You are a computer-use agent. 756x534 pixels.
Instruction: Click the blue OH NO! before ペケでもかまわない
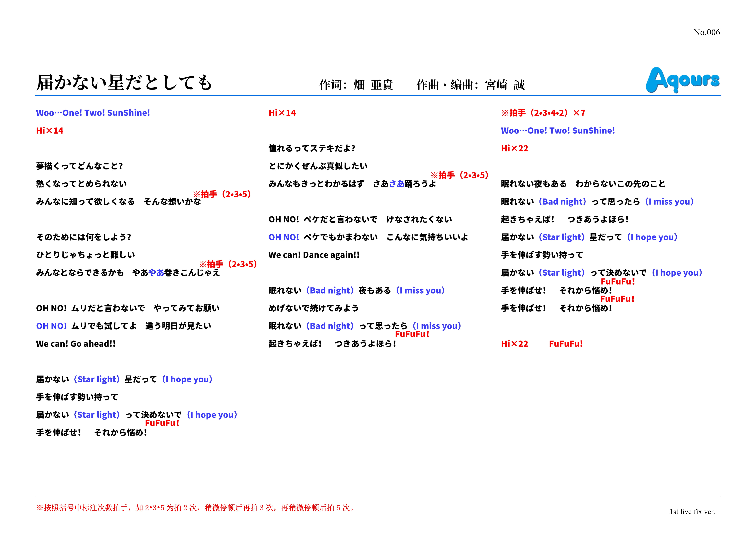284,237
